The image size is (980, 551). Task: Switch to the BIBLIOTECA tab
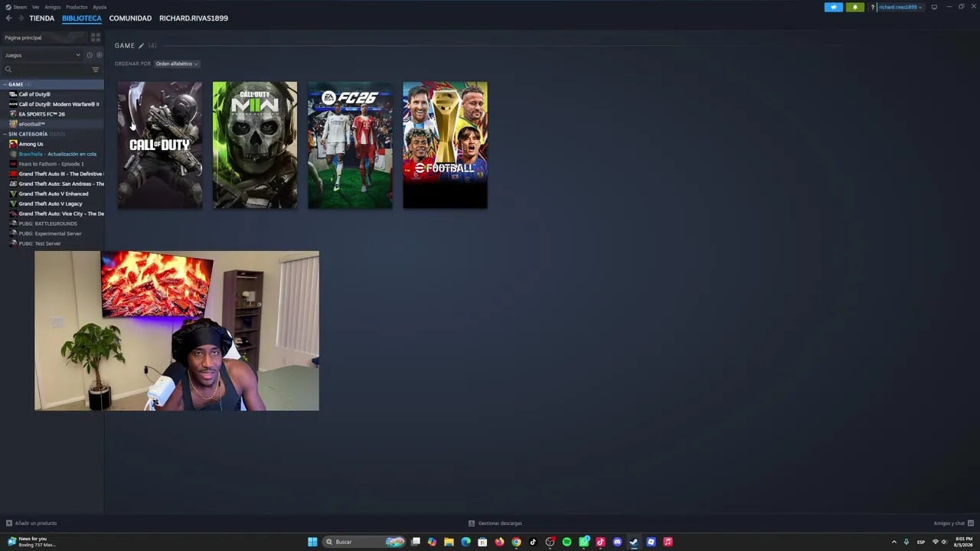click(x=82, y=18)
